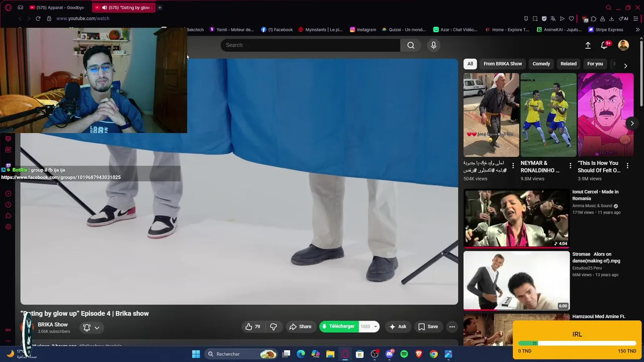Viewport: 644px width, 362px height.
Task: Open the ad blocker shield icon
Action: click(x=544, y=19)
